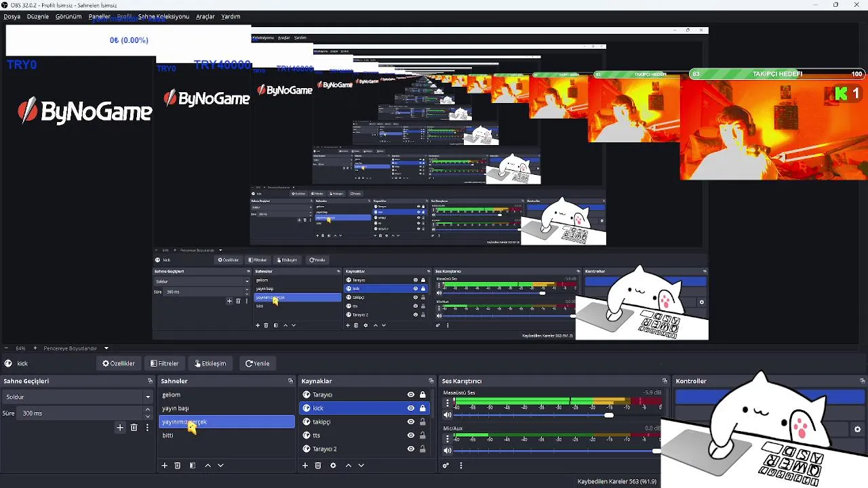The height and width of the screenshot is (488, 868).
Task: Increase Süre with the up stepper arrow
Action: click(148, 409)
